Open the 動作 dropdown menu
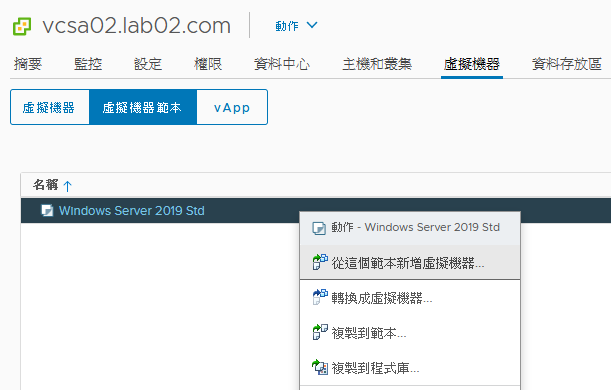Screen dimensions: 611x390 [x=297, y=26]
